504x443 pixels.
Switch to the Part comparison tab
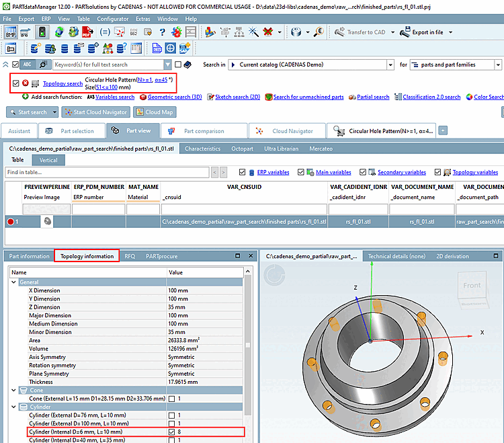point(204,131)
